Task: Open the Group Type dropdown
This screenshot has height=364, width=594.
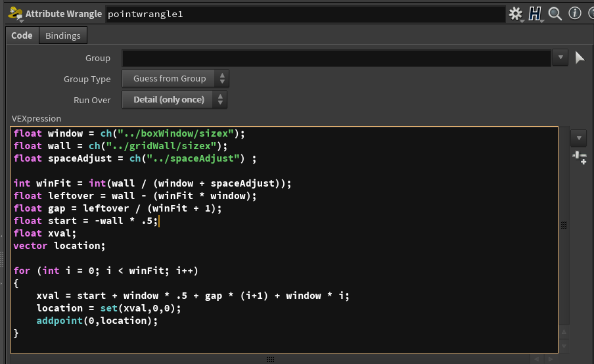Action: click(x=175, y=79)
